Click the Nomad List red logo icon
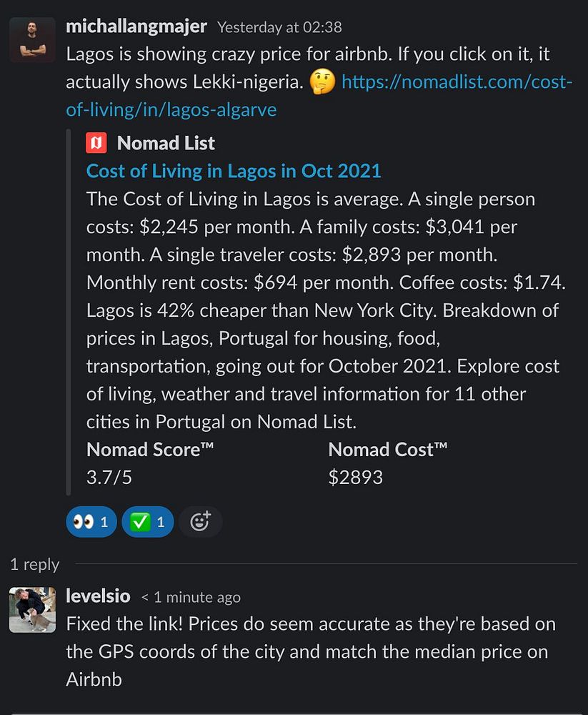The height and width of the screenshot is (715, 588). [x=96, y=143]
